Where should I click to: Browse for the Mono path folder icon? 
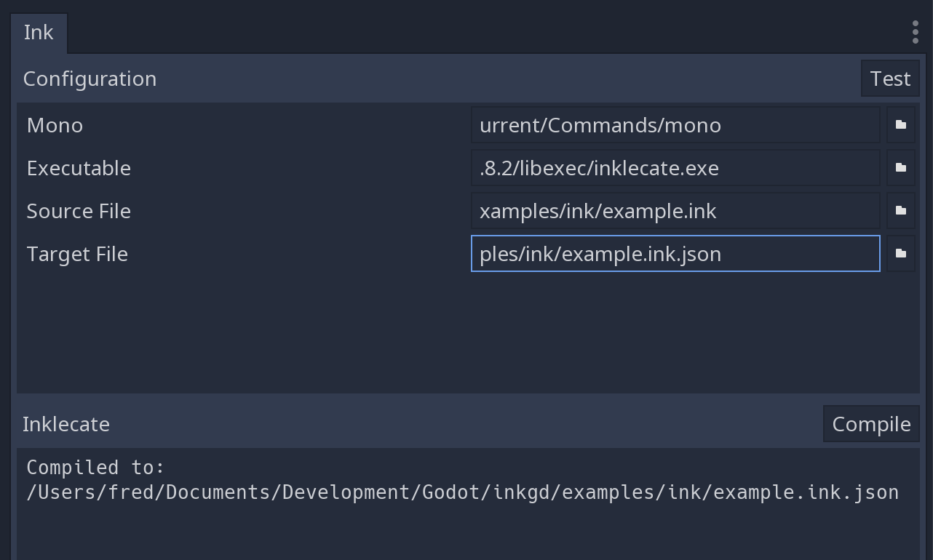tap(900, 125)
